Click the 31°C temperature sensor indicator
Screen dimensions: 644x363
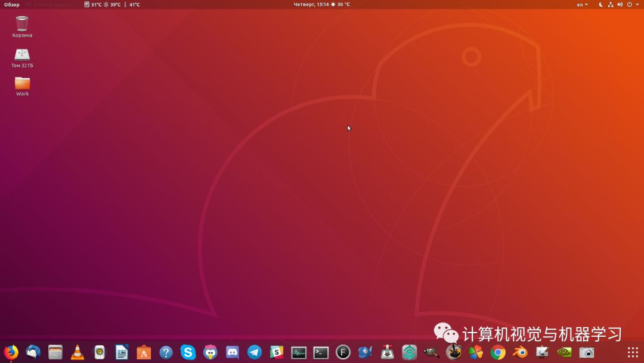pos(93,5)
